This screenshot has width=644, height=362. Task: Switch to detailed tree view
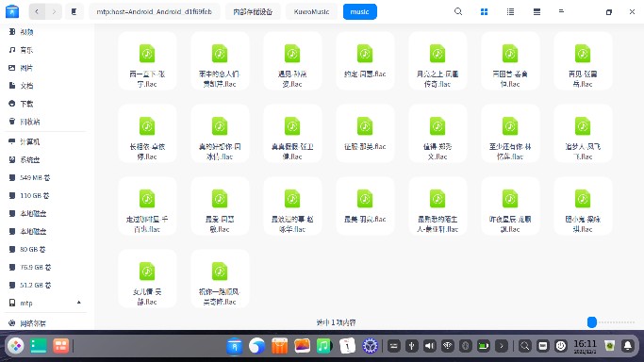coord(537,12)
